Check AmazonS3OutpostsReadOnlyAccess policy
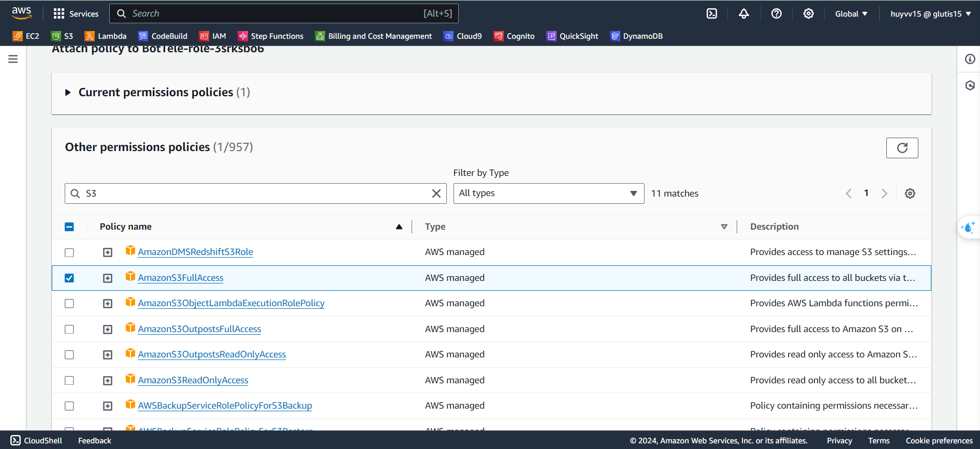Image resolution: width=980 pixels, height=449 pixels. (x=69, y=355)
